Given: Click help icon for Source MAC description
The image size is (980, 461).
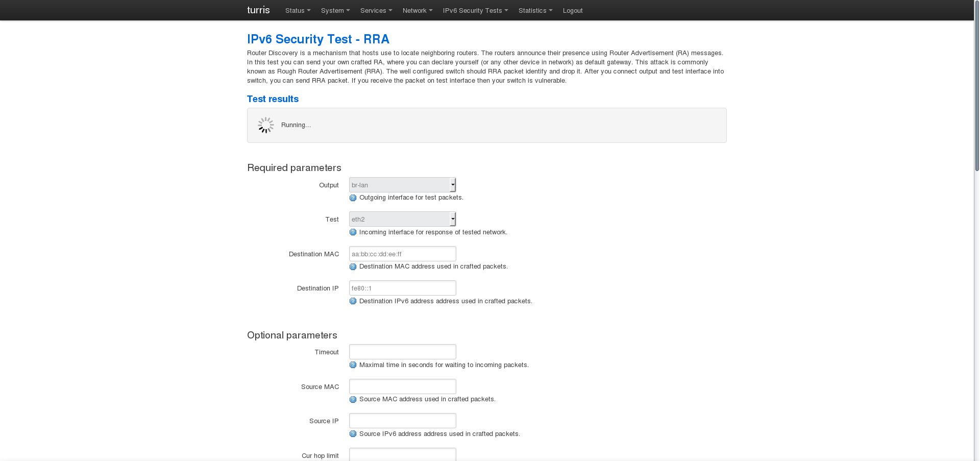Looking at the screenshot, I should coord(353,400).
